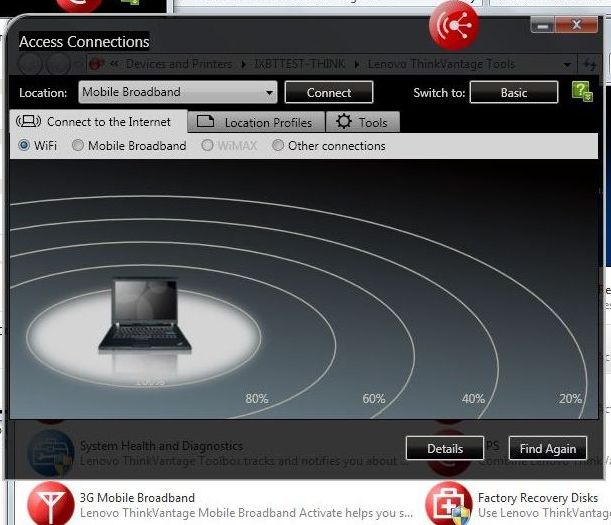
Task: Click the red Access Connections sharing icon
Action: 454,26
